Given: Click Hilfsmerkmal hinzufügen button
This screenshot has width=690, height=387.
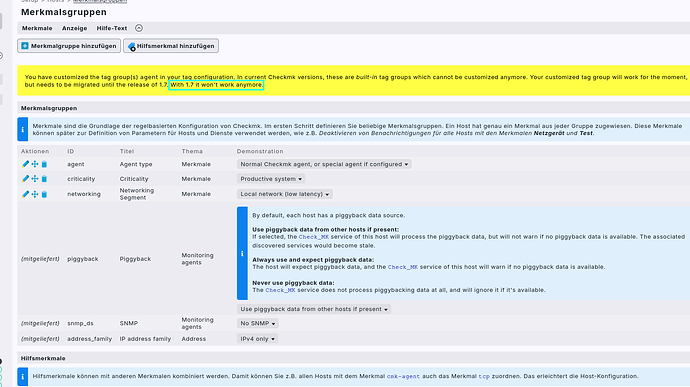Looking at the screenshot, I should (171, 46).
